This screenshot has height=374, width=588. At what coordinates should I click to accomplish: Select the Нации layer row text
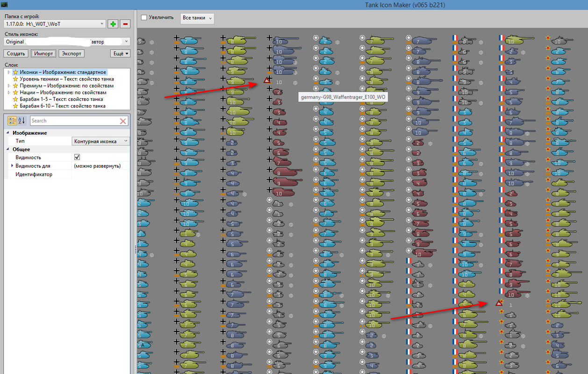[x=63, y=93]
